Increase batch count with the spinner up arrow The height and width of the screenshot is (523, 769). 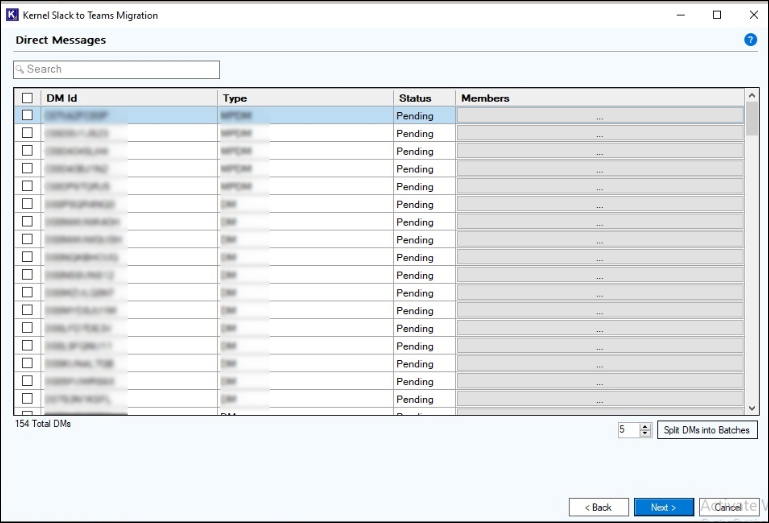645,426
